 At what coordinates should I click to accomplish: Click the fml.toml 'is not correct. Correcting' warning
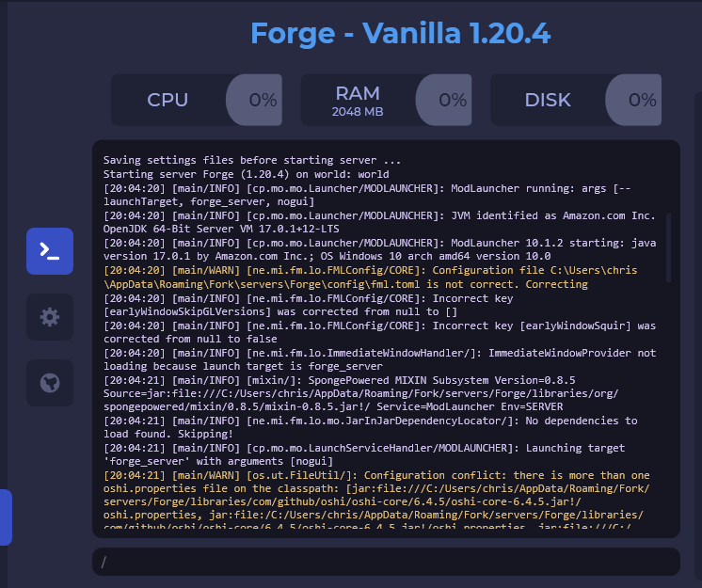(x=345, y=284)
